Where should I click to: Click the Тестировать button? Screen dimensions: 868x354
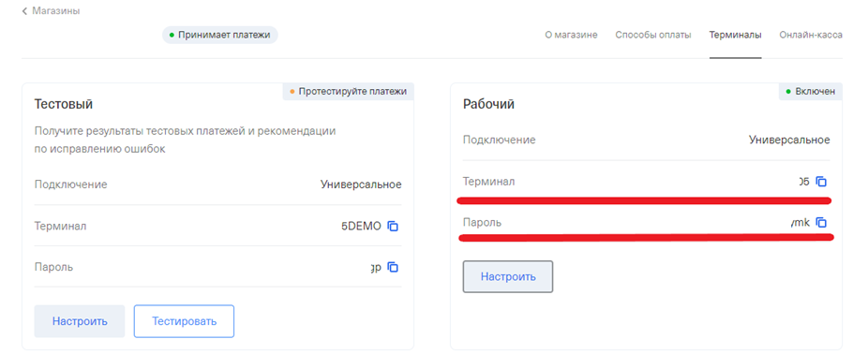(x=185, y=321)
